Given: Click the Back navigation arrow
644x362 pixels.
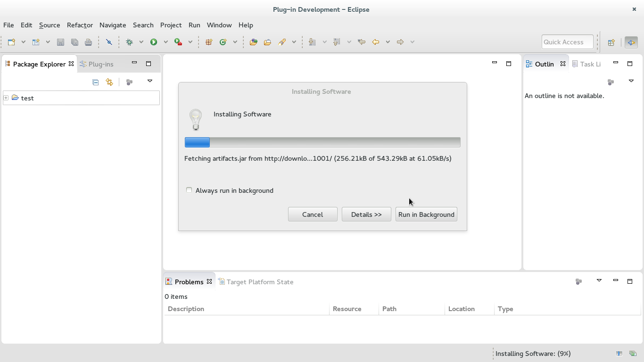Looking at the screenshot, I should [x=376, y=42].
